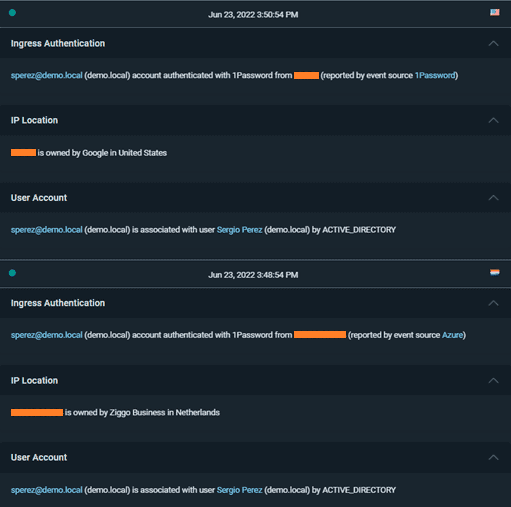Open sperez@demo.local link in the bottom User Account
The height and width of the screenshot is (507, 511).
tap(47, 490)
